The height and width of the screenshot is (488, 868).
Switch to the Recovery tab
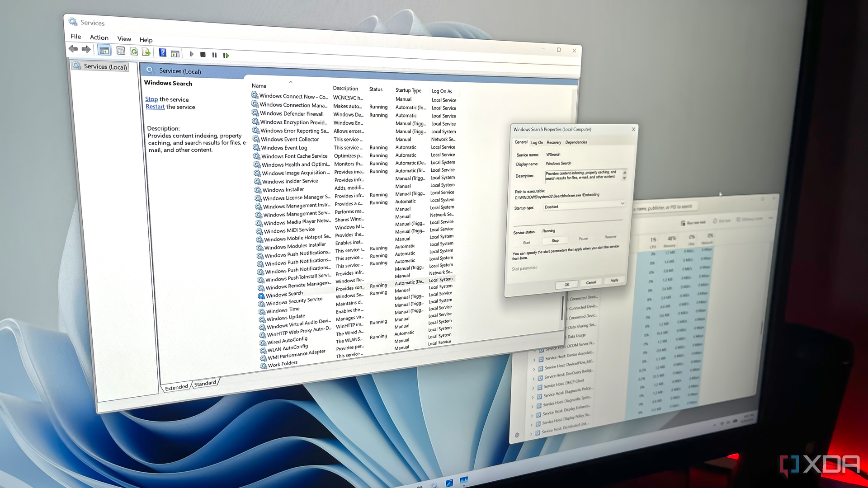[554, 142]
